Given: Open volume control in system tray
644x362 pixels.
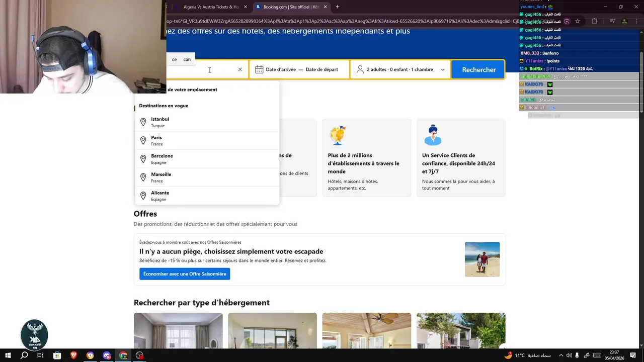Looking at the screenshot, I should [569, 355].
